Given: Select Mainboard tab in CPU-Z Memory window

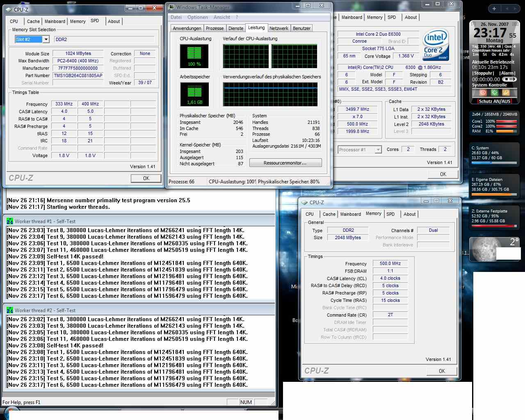Looking at the screenshot, I should (x=351, y=214).
